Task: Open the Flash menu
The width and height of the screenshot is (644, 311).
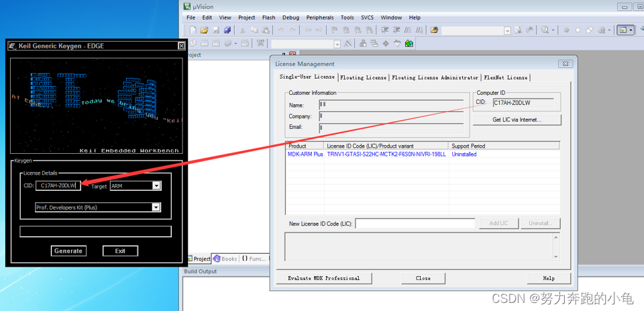Action: (x=268, y=17)
